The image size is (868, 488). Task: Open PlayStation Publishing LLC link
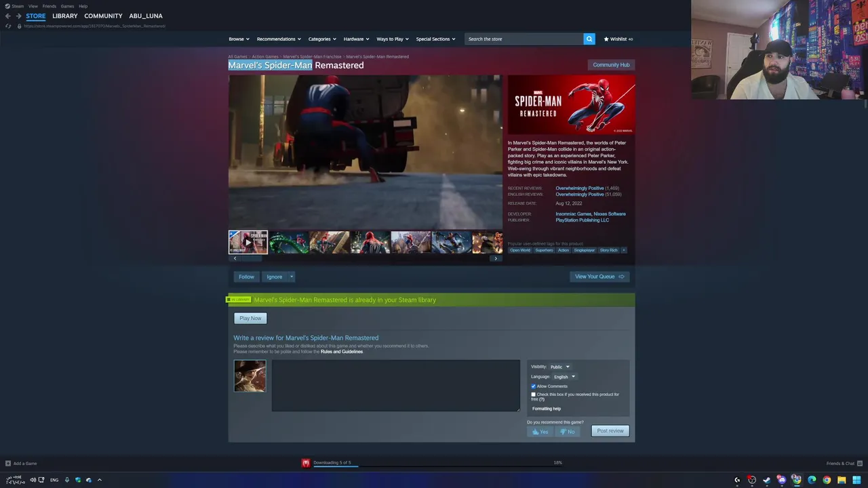[583, 220]
